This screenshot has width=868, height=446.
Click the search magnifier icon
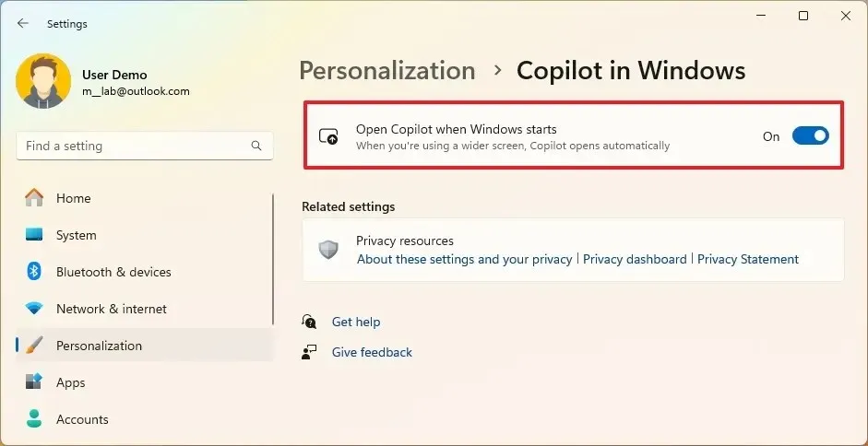click(256, 146)
